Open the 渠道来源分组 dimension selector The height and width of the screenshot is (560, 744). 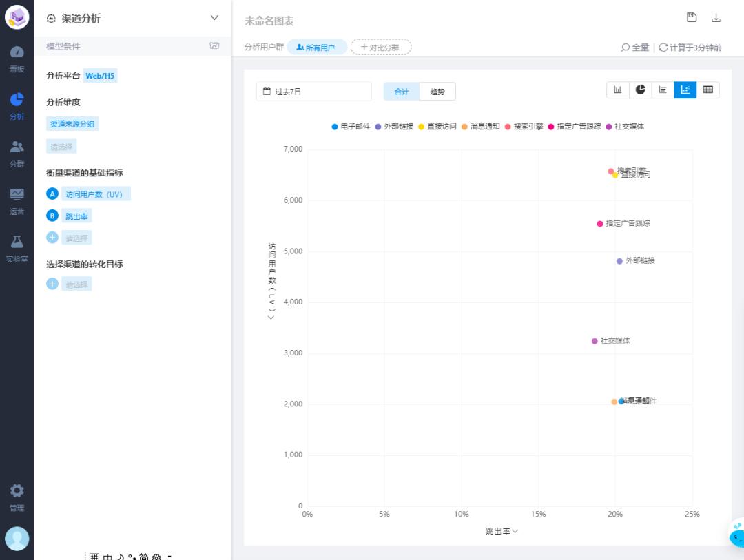pyautogui.click(x=72, y=124)
